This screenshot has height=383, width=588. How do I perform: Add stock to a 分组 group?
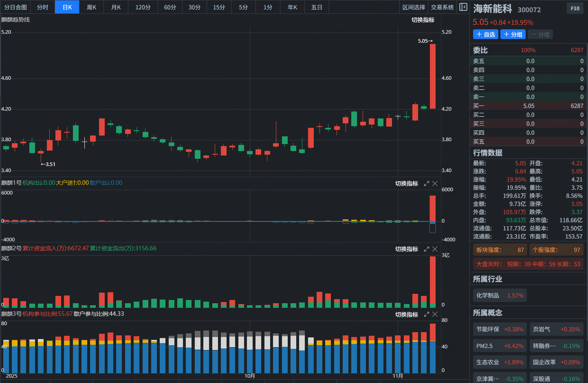[513, 35]
